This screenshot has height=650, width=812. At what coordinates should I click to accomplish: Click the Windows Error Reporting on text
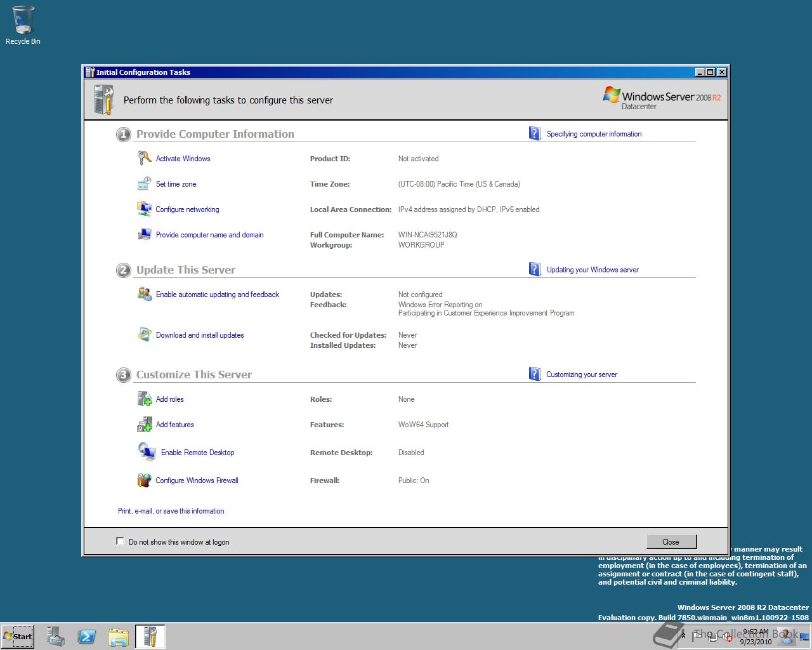click(x=440, y=305)
